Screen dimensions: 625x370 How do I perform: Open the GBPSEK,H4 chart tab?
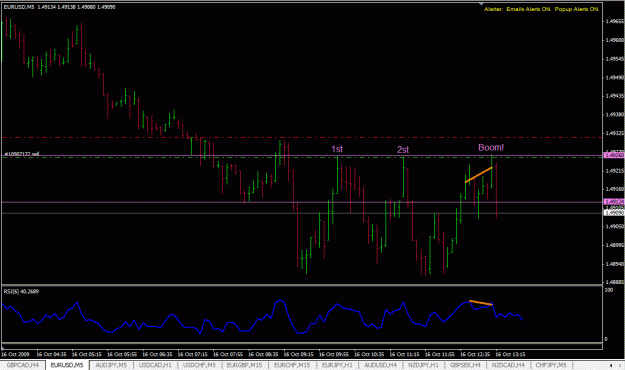tap(465, 365)
